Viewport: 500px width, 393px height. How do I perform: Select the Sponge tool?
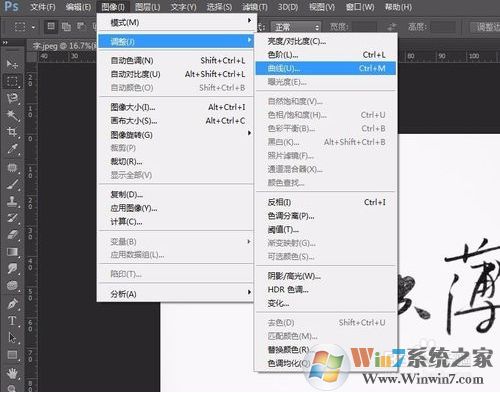tap(12, 285)
